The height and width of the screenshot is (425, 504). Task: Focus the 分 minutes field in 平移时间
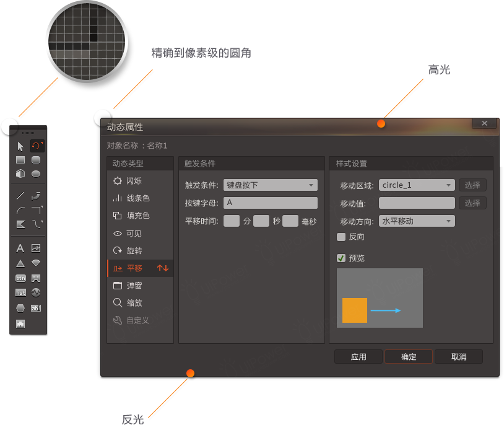coord(232,221)
